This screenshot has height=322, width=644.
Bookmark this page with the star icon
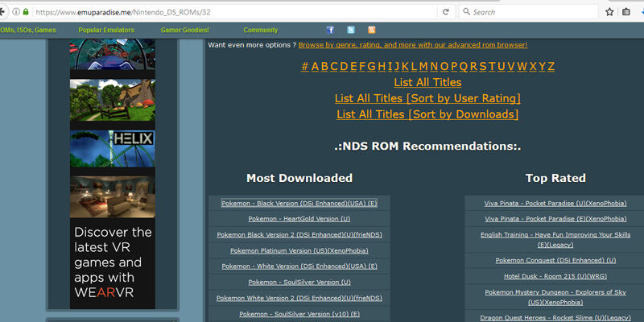pos(609,12)
